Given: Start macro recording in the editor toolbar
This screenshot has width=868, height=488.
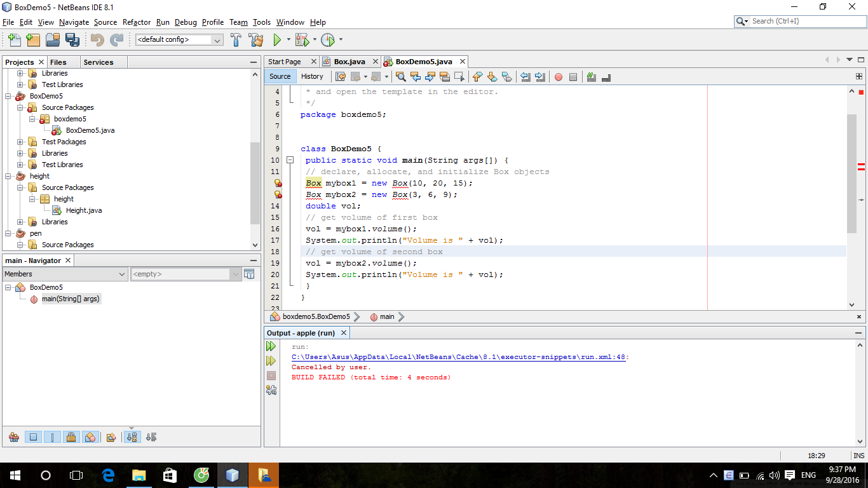Looking at the screenshot, I should pyautogui.click(x=559, y=77).
